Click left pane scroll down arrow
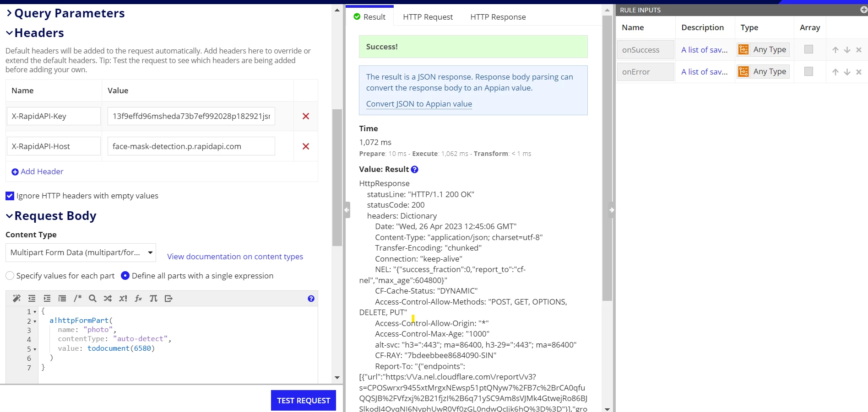The width and height of the screenshot is (868, 412). (337, 378)
